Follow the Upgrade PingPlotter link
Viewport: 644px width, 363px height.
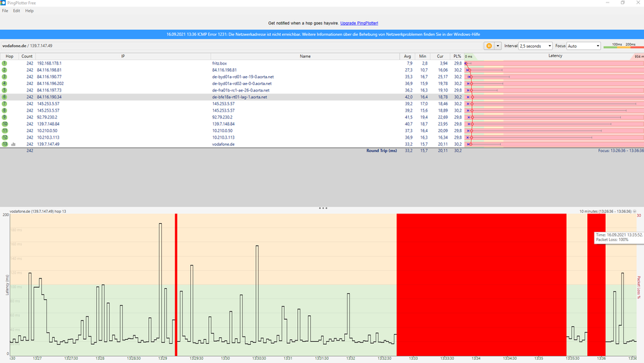[x=359, y=23]
